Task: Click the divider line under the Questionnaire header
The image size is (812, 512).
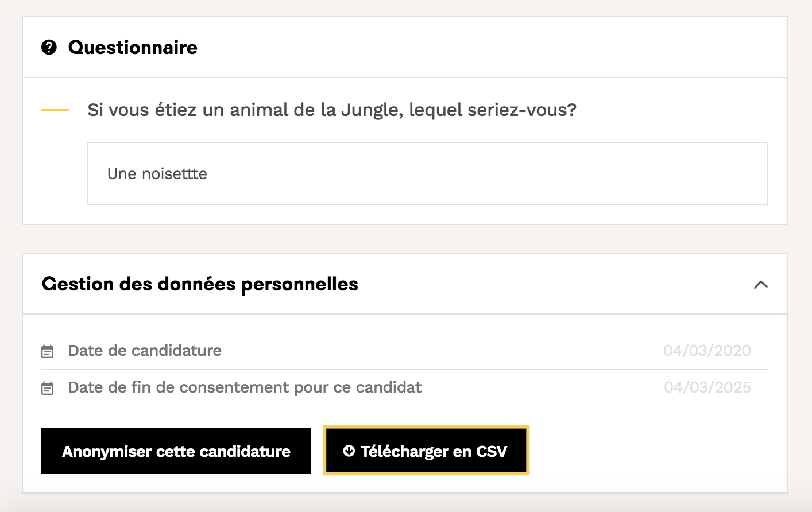Action: [404, 77]
